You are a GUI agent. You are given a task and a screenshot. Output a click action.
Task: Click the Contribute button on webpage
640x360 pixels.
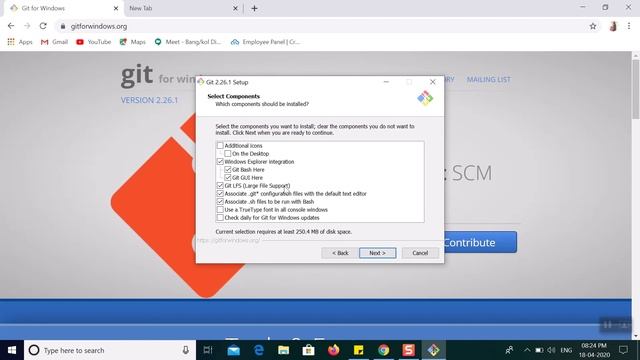(480, 242)
